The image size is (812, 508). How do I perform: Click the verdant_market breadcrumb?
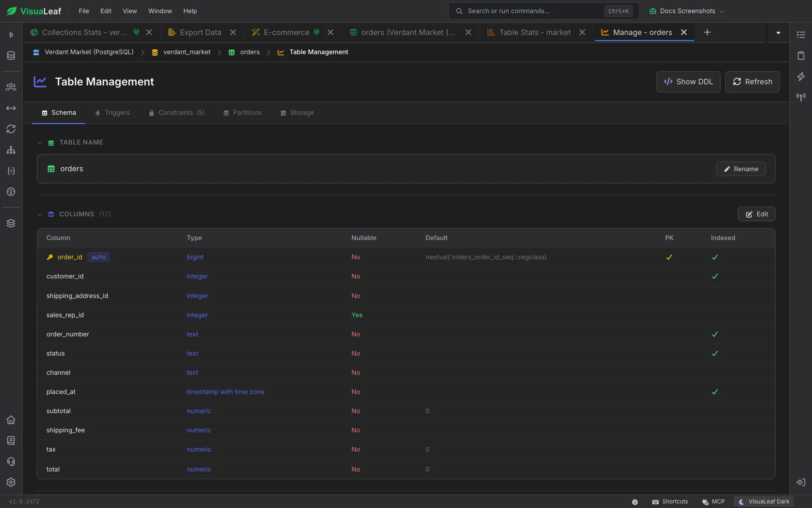[182, 52]
